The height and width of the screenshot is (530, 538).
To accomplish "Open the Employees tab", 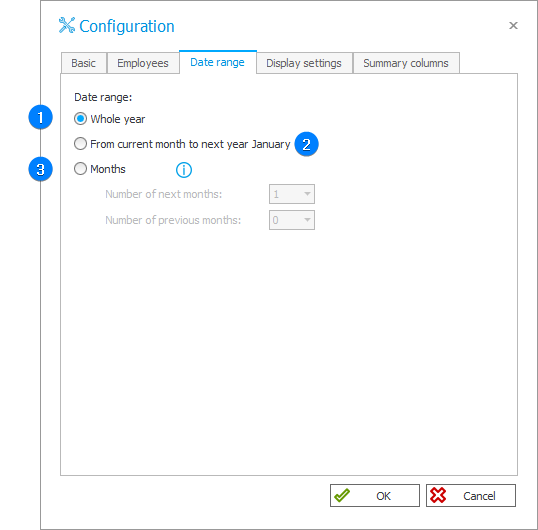I will coord(143,63).
